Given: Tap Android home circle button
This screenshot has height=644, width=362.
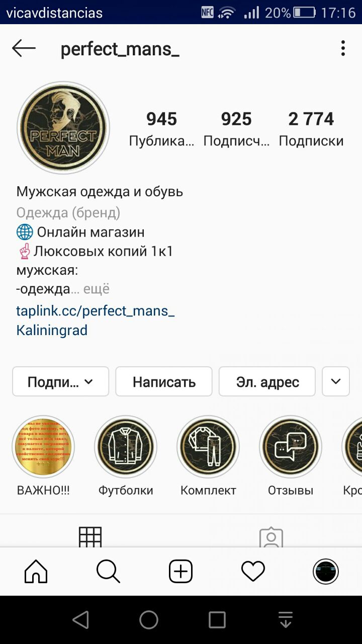Looking at the screenshot, I should [149, 620].
